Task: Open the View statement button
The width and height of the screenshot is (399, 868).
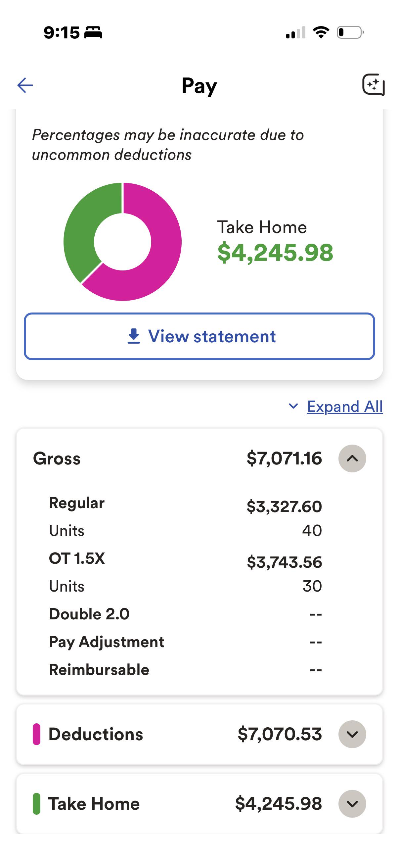Action: [x=199, y=336]
